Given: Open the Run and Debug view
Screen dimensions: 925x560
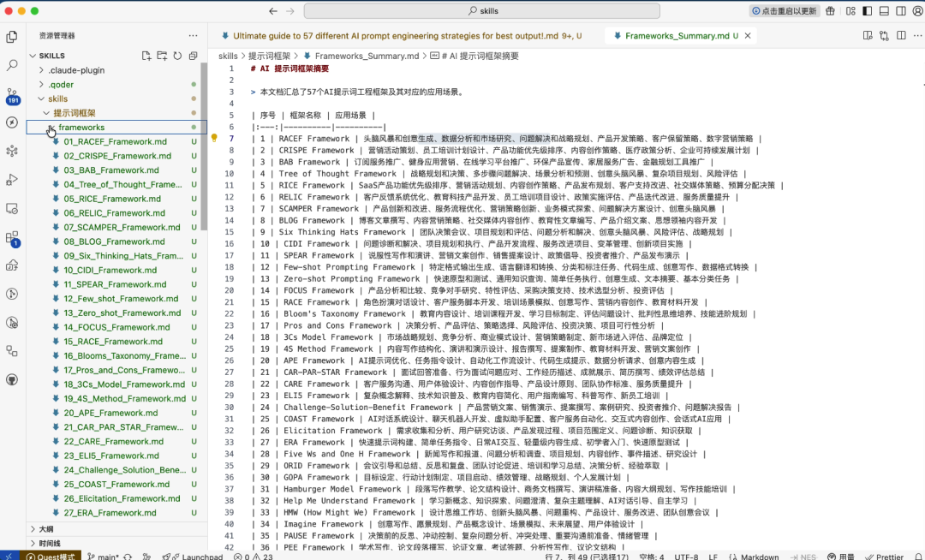Looking at the screenshot, I should [x=12, y=180].
